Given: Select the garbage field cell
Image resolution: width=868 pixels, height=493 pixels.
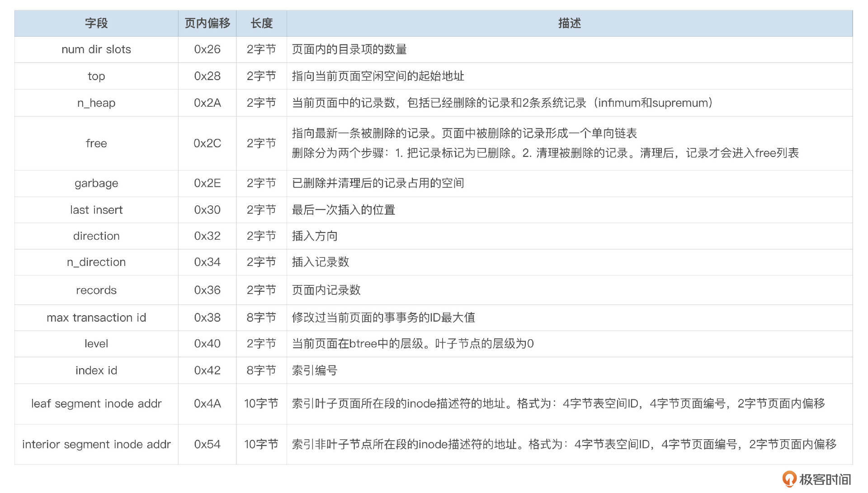Looking at the screenshot, I should coord(96,183).
